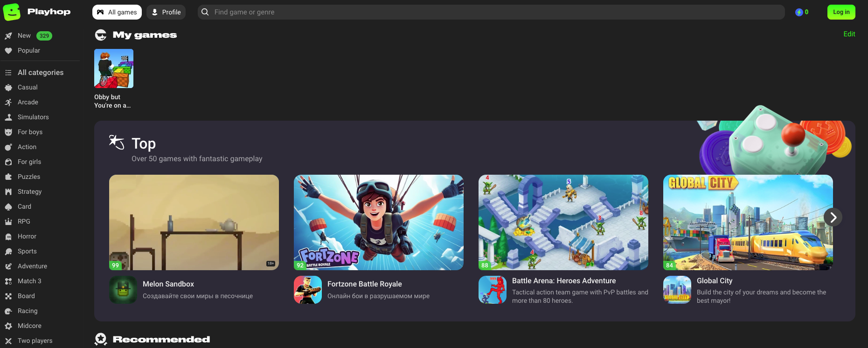Open the Profile tab

[166, 12]
